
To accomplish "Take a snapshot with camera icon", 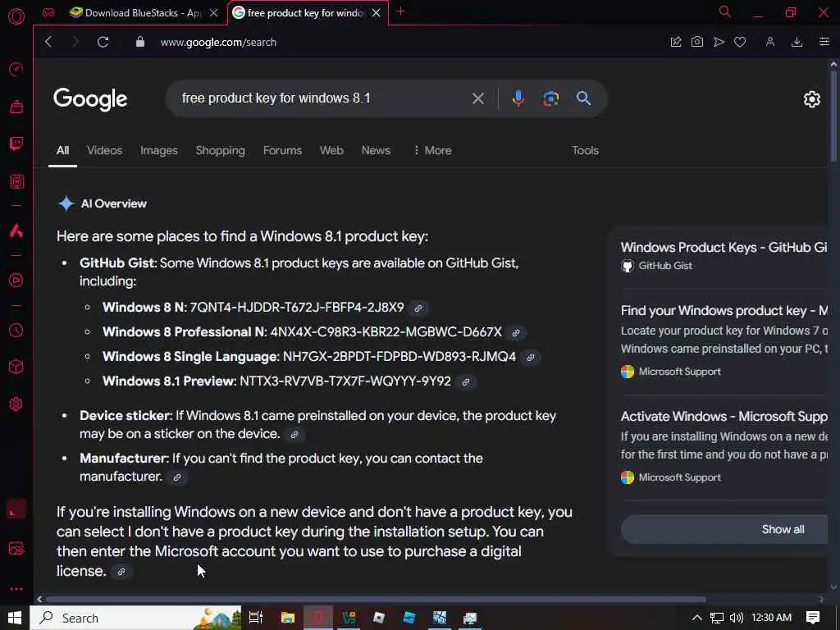I will point(697,42).
